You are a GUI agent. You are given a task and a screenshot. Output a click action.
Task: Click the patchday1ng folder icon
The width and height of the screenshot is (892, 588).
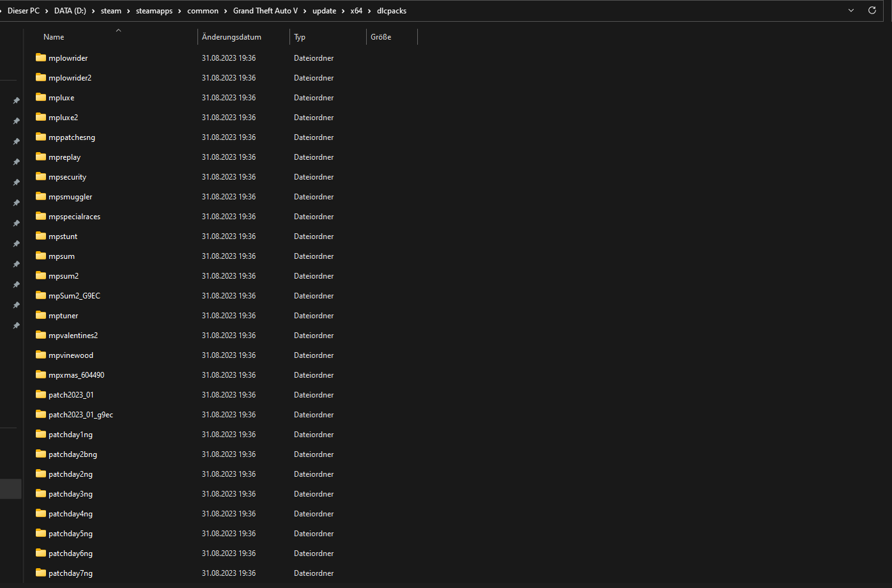pos(41,434)
